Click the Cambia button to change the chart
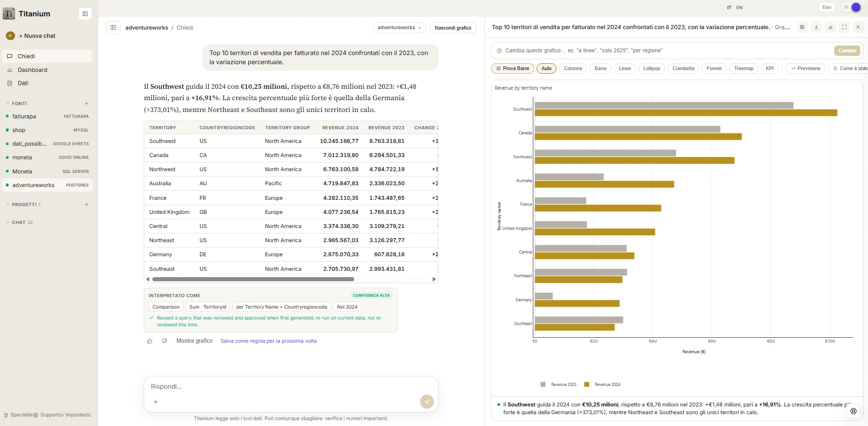The image size is (868, 426). [x=847, y=51]
